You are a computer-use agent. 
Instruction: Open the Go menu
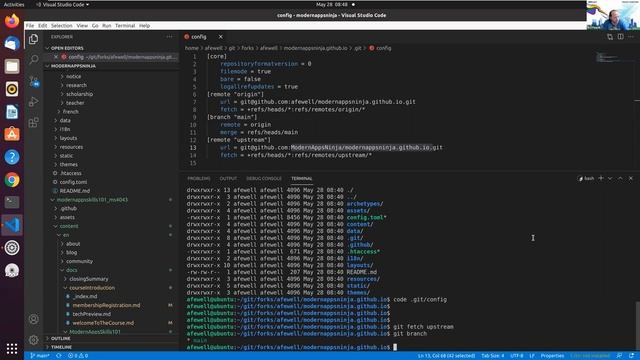coord(95,25)
